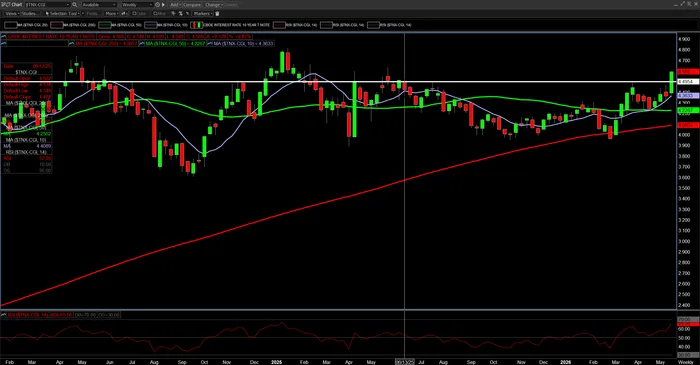This screenshot has width=700, height=365.
Task: Click the 2025 label on time axis
Action: (276, 362)
